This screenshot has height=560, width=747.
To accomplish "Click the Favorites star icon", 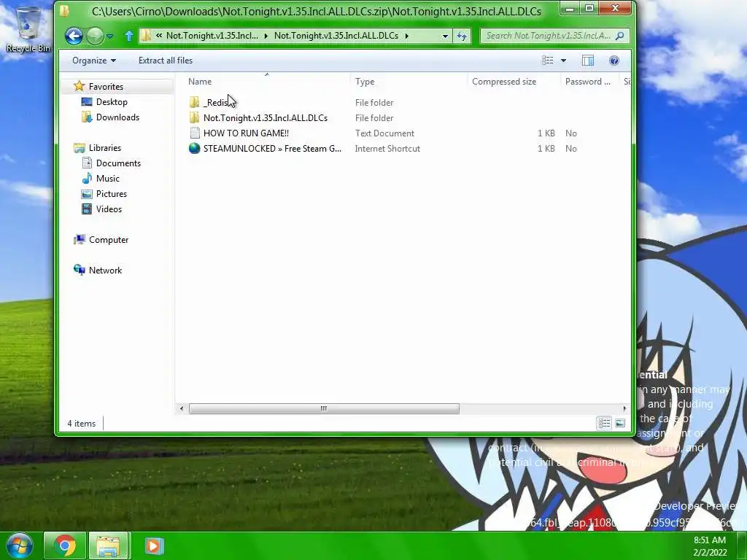I will tap(79, 86).
